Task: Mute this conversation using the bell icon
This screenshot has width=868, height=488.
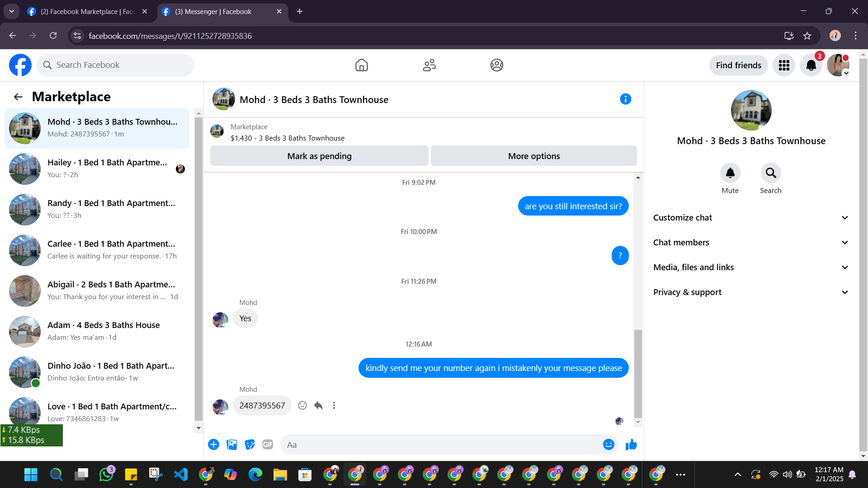Action: pos(730,173)
